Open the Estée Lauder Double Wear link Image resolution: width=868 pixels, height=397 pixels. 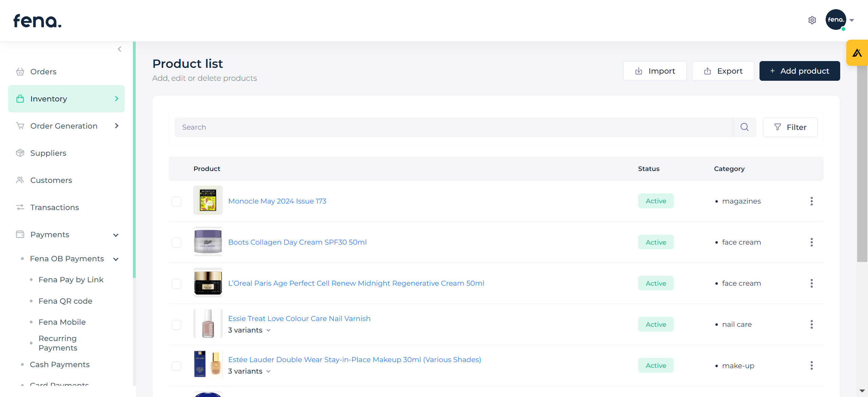tap(354, 360)
